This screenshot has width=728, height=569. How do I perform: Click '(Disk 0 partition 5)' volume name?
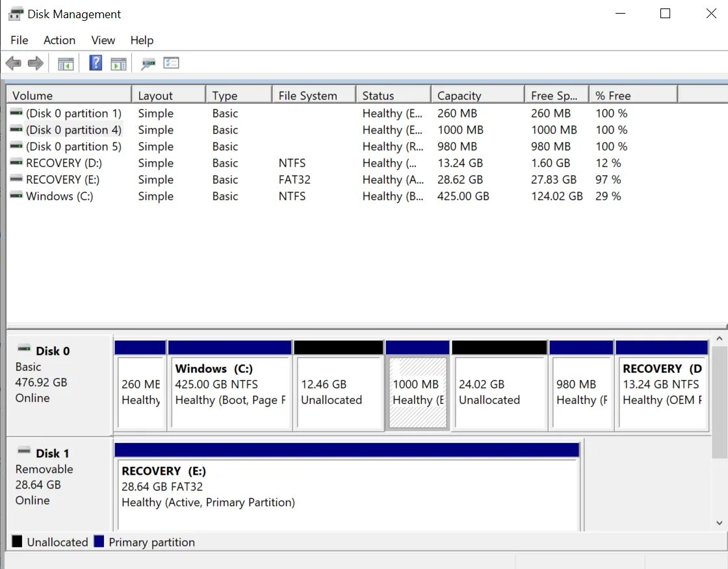click(73, 147)
